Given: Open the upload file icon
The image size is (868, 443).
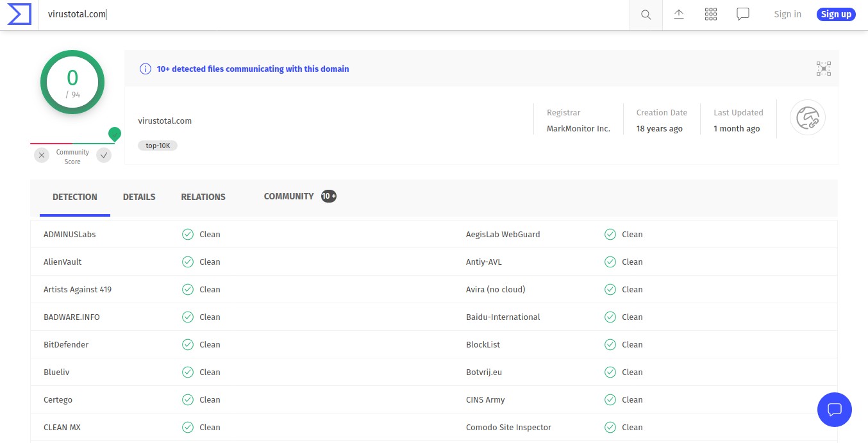Looking at the screenshot, I should [679, 14].
